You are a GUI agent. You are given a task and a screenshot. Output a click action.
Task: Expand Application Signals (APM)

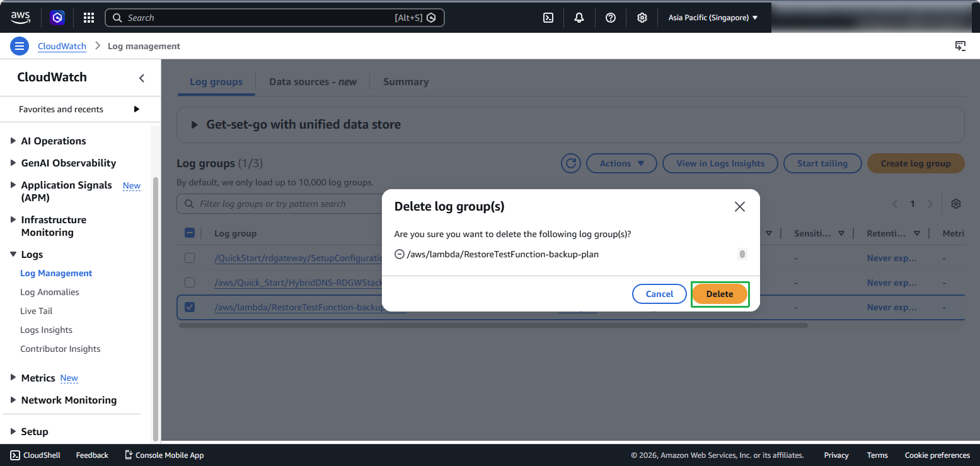[x=13, y=185]
